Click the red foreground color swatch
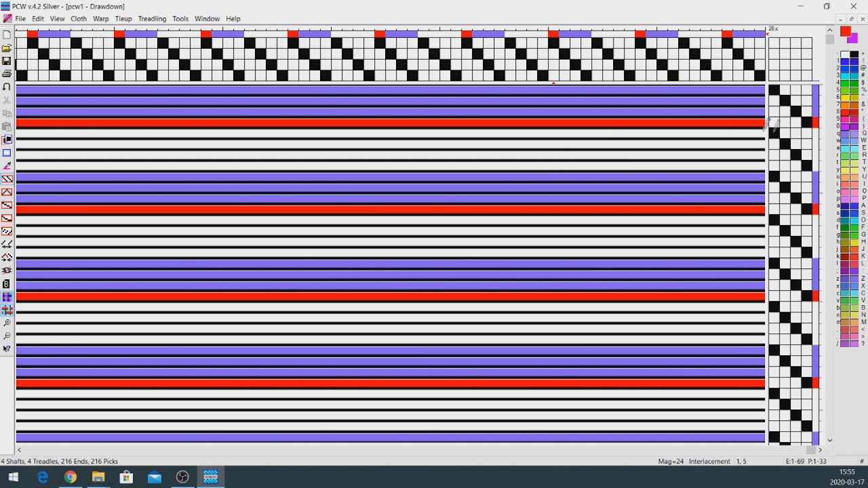 coord(845,32)
